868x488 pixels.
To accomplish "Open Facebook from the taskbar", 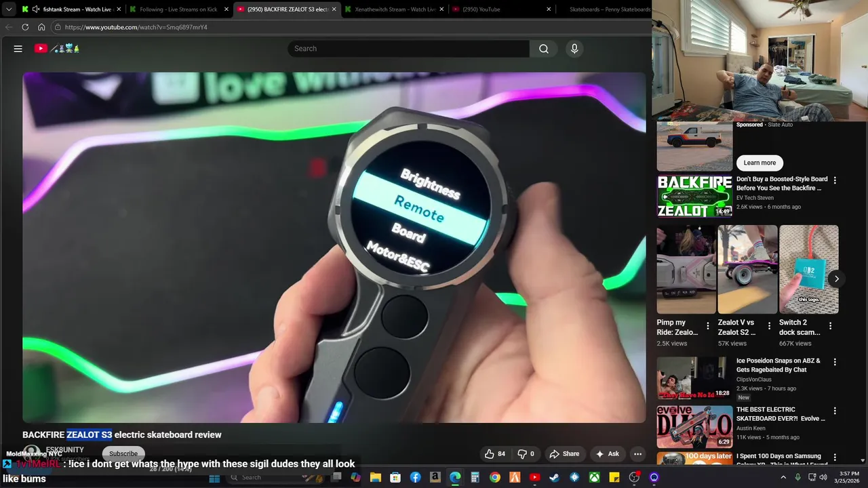I will pos(415,478).
